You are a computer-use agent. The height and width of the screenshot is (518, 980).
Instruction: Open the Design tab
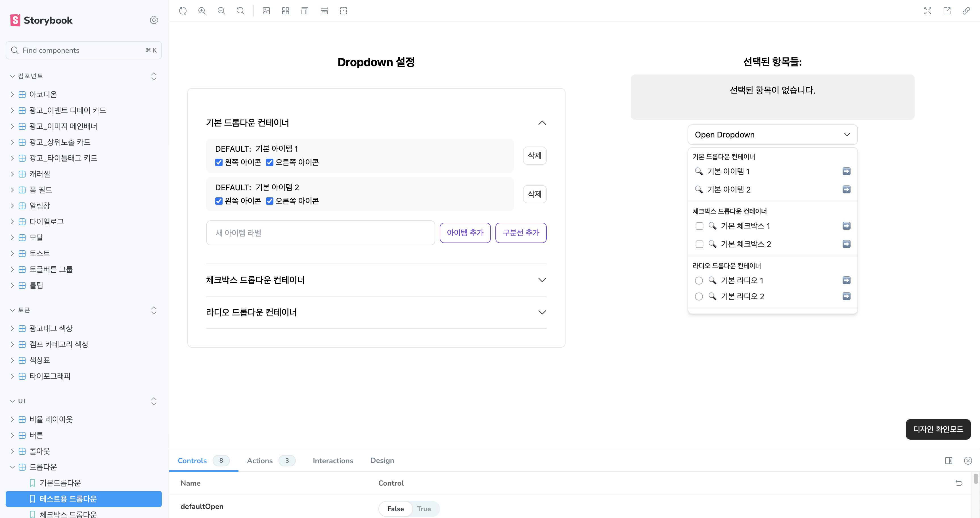382,461
